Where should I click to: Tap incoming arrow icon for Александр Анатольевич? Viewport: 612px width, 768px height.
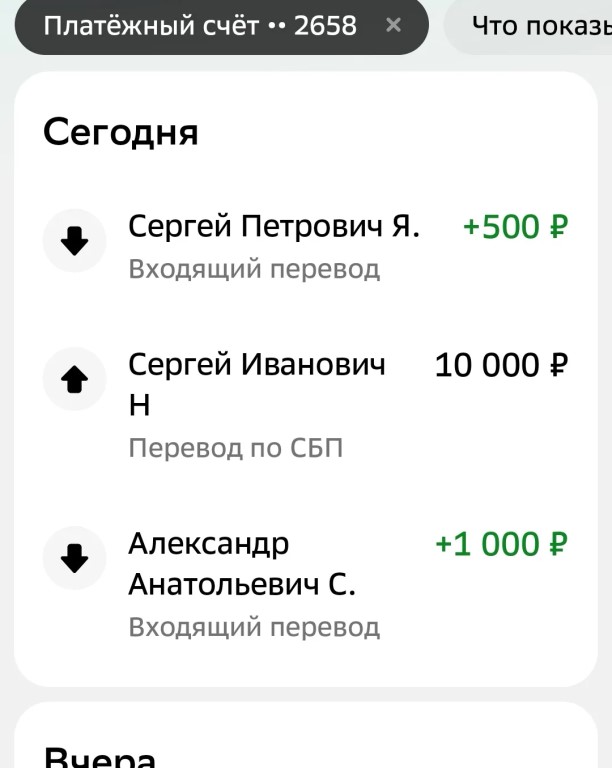[x=74, y=558]
